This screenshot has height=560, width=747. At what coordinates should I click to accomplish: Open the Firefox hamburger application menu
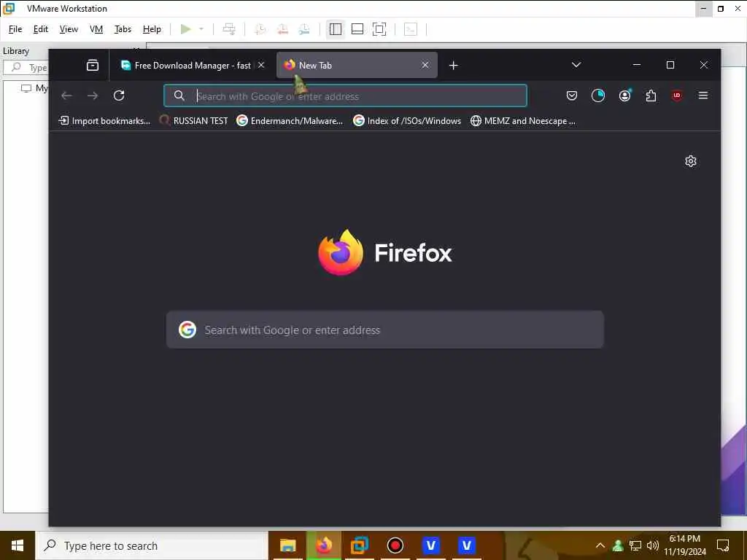(703, 96)
